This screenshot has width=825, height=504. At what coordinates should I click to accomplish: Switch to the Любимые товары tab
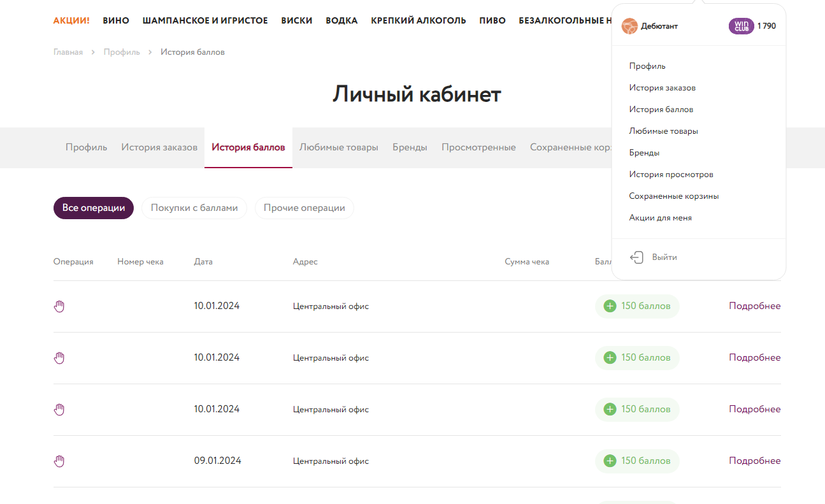click(339, 147)
